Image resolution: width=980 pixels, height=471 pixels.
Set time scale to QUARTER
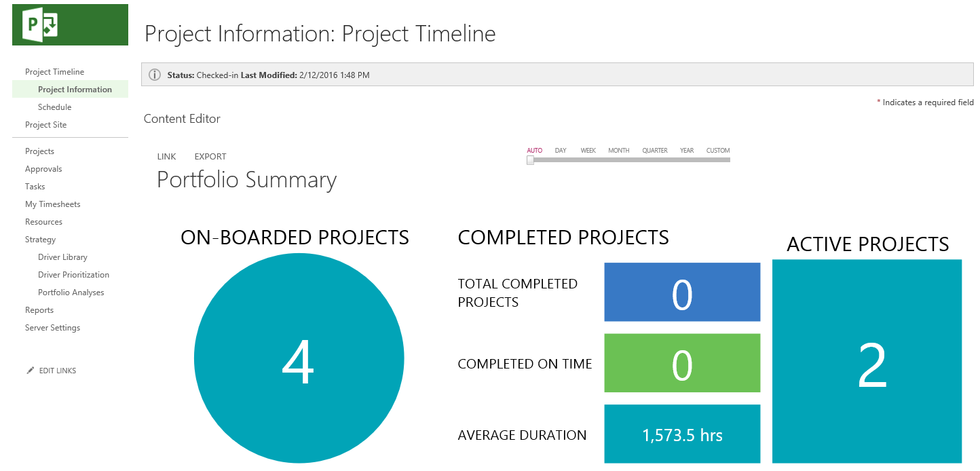(x=655, y=151)
